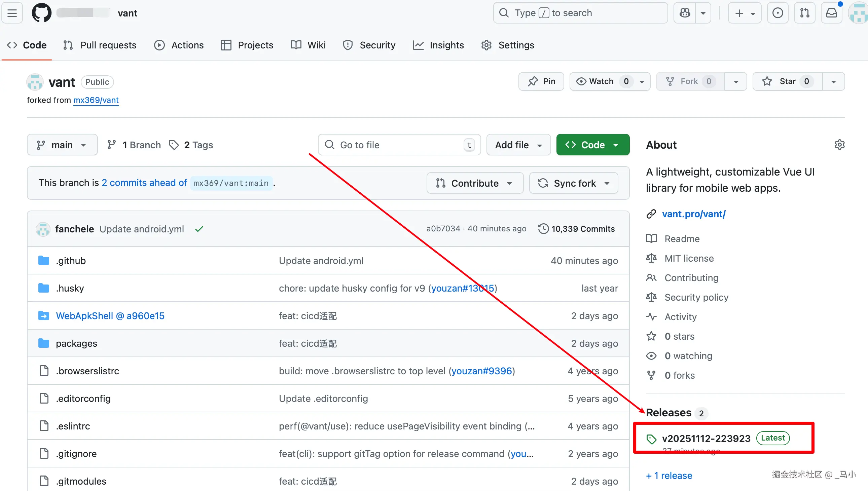Expand the main branch dropdown
Screen dimensions: 868x491
click(62, 145)
